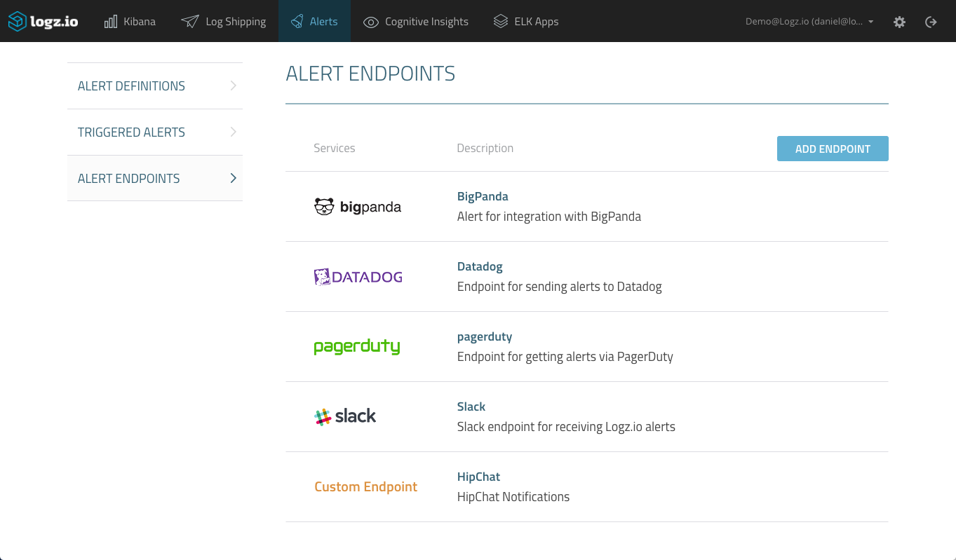Click the Alerts rocket icon

point(297,21)
